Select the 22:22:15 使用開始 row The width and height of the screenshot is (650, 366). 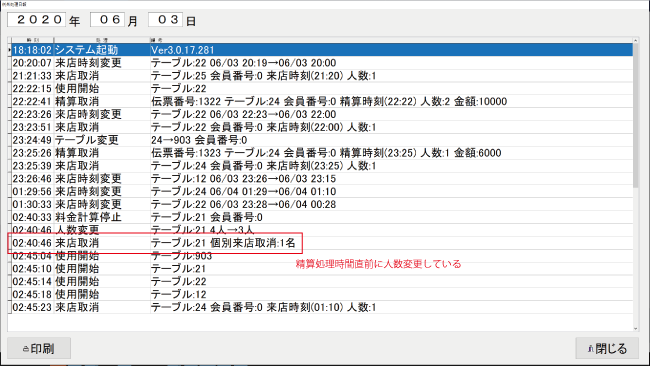pyautogui.click(x=322, y=88)
